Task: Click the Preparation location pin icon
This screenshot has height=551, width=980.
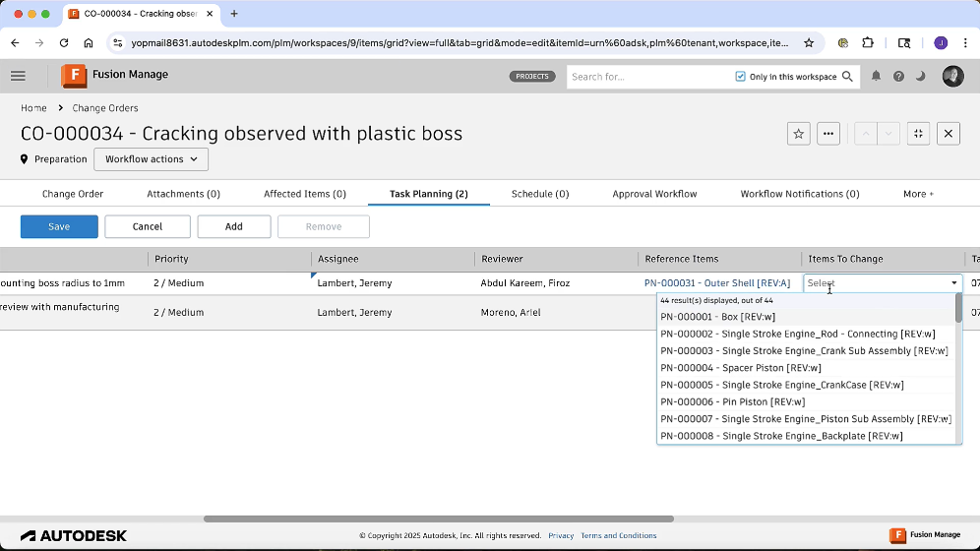Action: (x=24, y=159)
